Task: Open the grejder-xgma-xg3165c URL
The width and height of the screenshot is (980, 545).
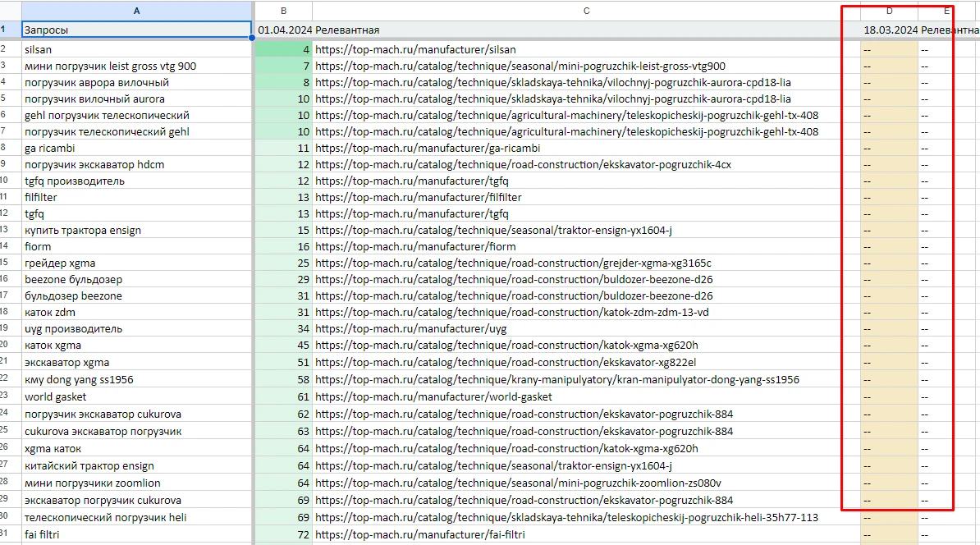Action: [513, 263]
